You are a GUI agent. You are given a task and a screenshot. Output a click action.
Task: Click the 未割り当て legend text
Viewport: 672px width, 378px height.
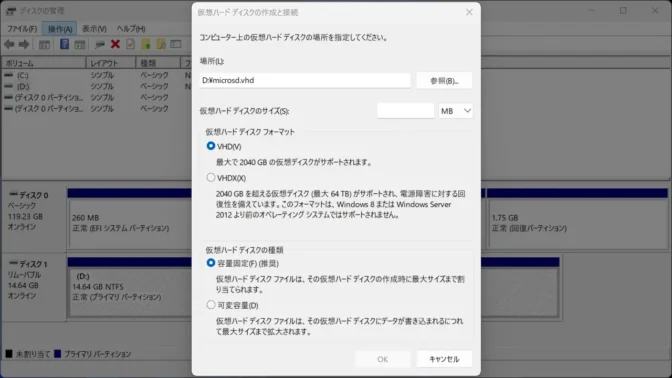click(x=33, y=354)
